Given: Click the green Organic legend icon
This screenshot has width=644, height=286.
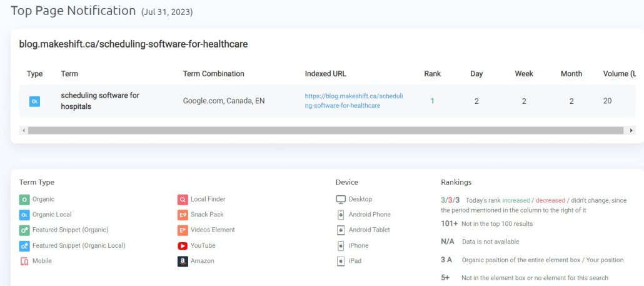Looking at the screenshot, I should (24, 200).
